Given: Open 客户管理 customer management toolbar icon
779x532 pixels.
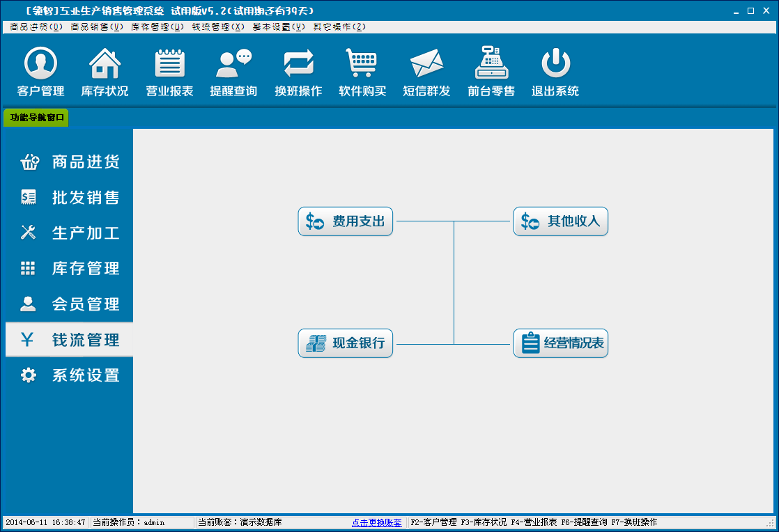Looking at the screenshot, I should 40,72.
